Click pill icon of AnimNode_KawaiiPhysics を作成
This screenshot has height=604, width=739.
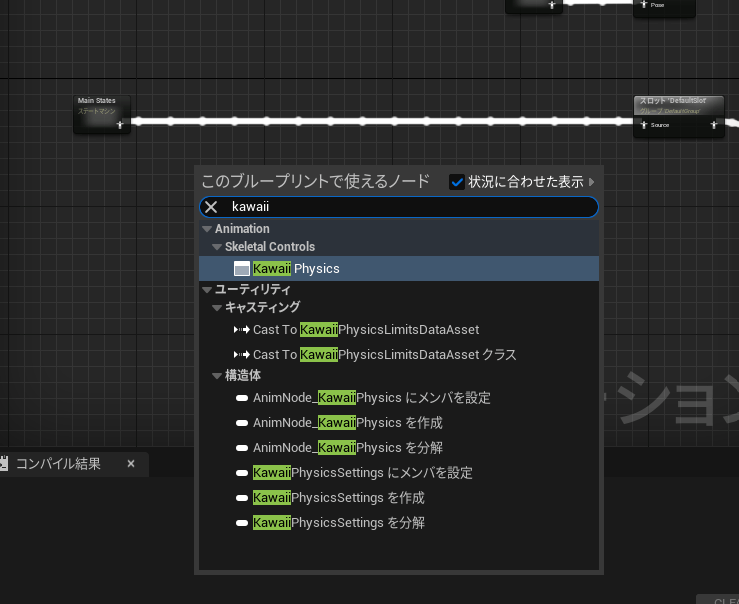[x=242, y=423]
